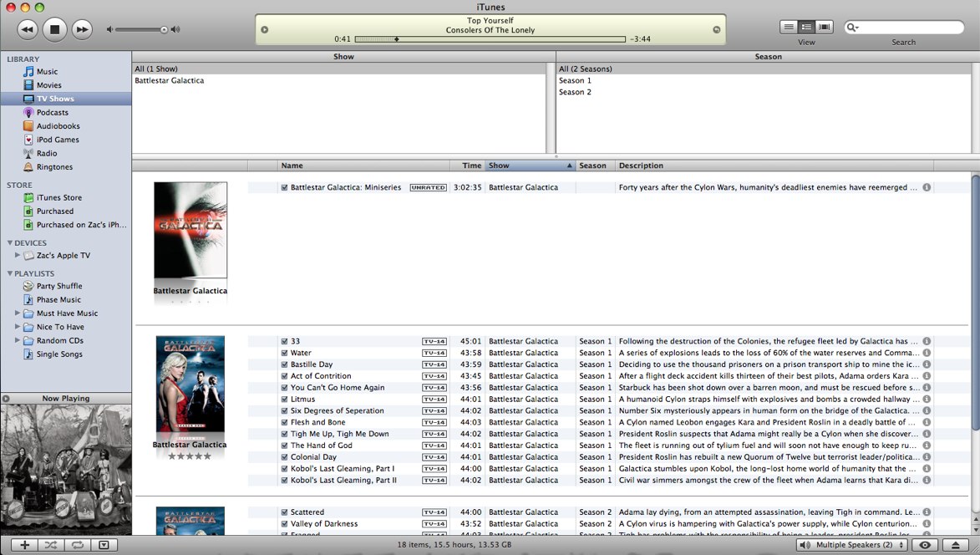Collapse the PLAYLISTS section
The width and height of the screenshot is (980, 555).
(x=10, y=273)
